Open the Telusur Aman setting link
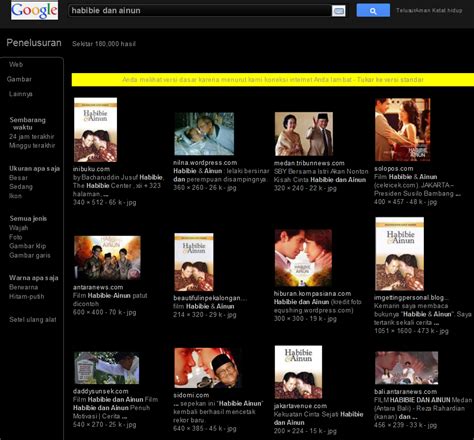The height and width of the screenshot is (440, 474). tap(429, 10)
